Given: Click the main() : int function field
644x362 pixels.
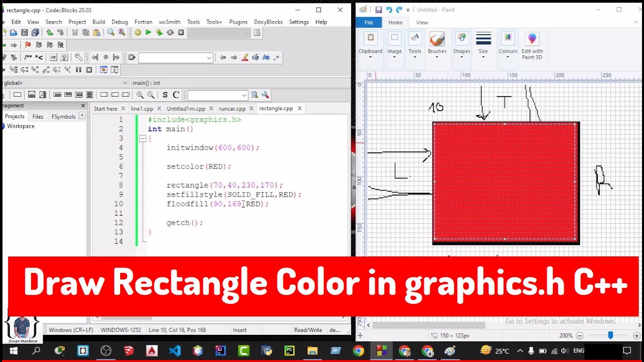Looking at the screenshot, I should click(x=240, y=83).
